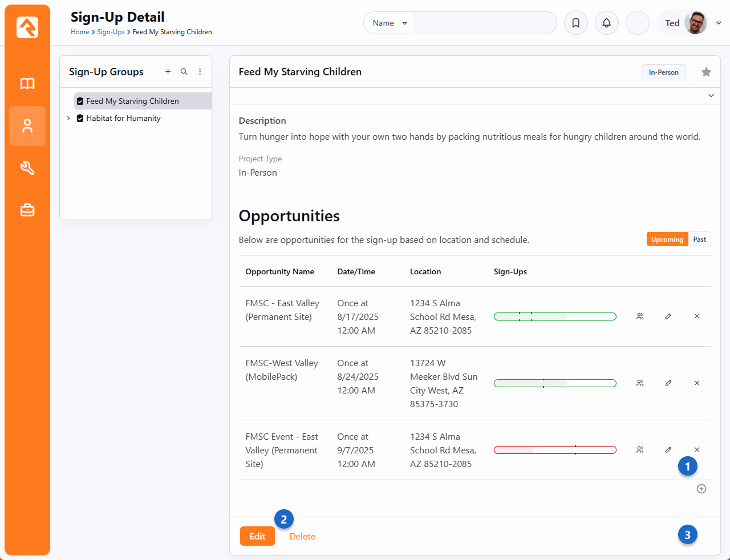
Task: Open the book icon in sidebar
Action: 27,84
